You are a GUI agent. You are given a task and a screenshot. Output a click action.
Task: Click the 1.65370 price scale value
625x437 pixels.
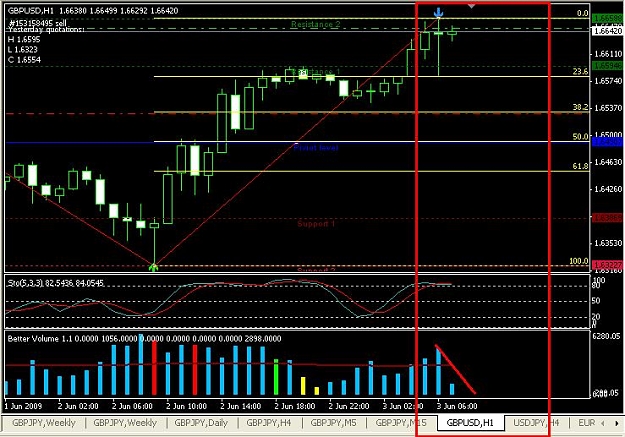click(608, 108)
